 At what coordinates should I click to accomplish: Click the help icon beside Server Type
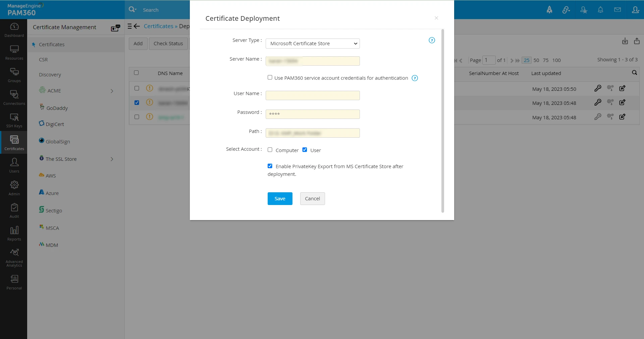432,41
